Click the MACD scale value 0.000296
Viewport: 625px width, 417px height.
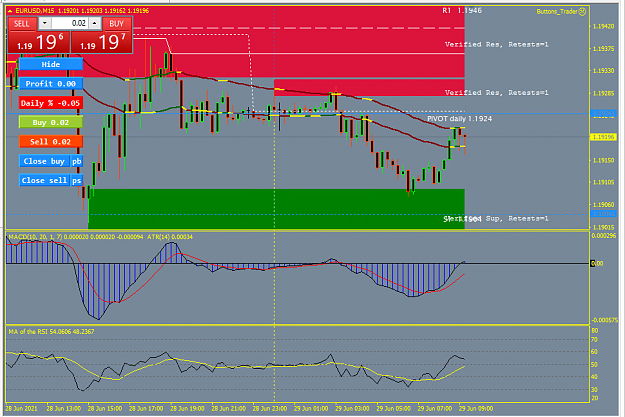603,236
